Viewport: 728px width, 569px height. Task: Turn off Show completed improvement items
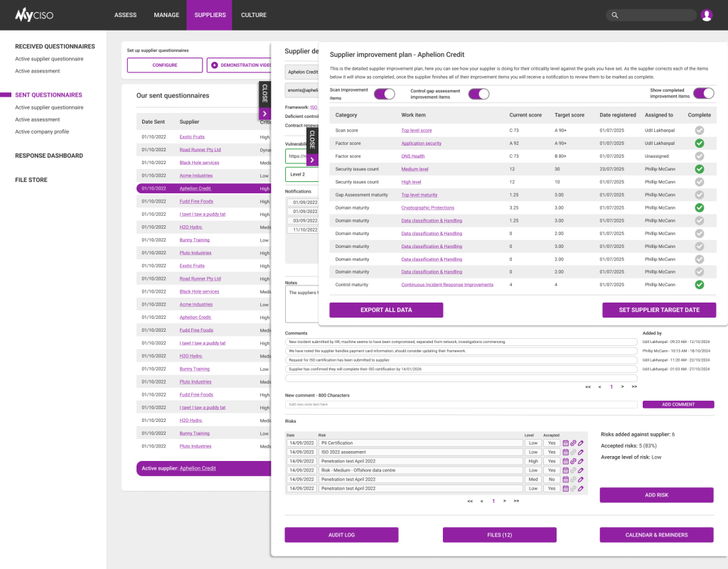click(703, 93)
